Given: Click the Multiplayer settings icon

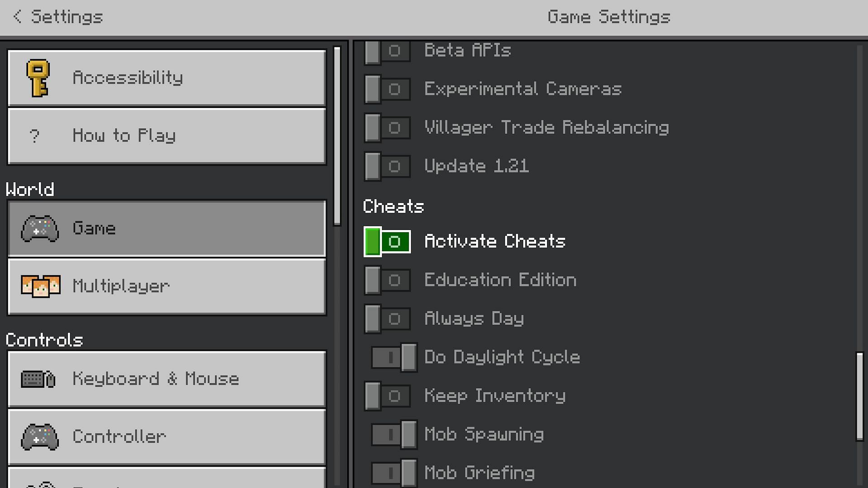Looking at the screenshot, I should (39, 286).
